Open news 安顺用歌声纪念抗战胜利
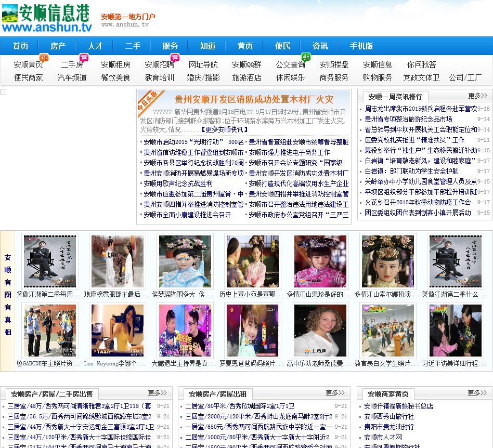493x448 pixels. pyautogui.click(x=178, y=183)
